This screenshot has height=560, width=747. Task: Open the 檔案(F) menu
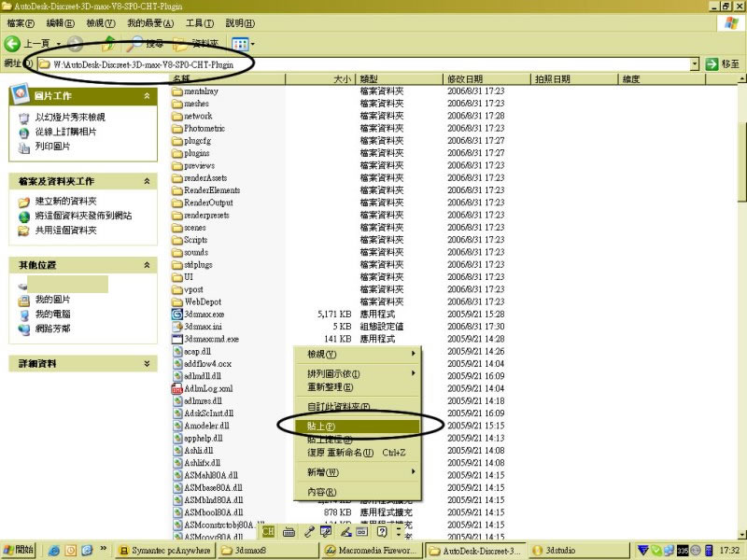tap(20, 22)
